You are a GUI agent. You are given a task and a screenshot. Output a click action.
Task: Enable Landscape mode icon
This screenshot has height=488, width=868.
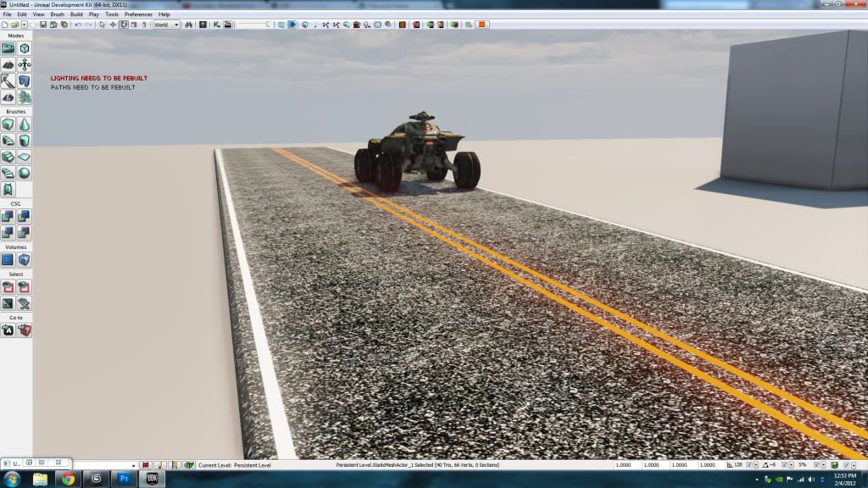(x=8, y=97)
